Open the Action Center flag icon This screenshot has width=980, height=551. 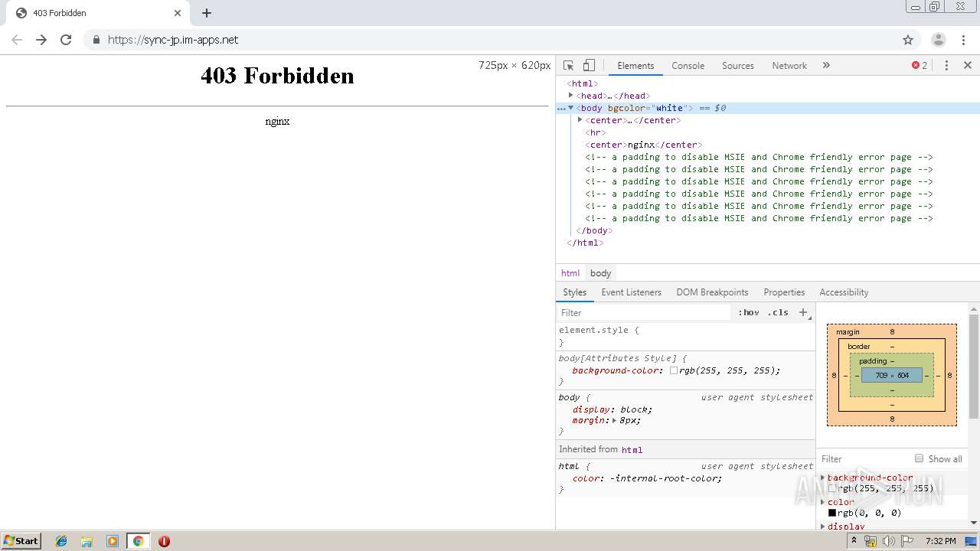click(x=906, y=541)
